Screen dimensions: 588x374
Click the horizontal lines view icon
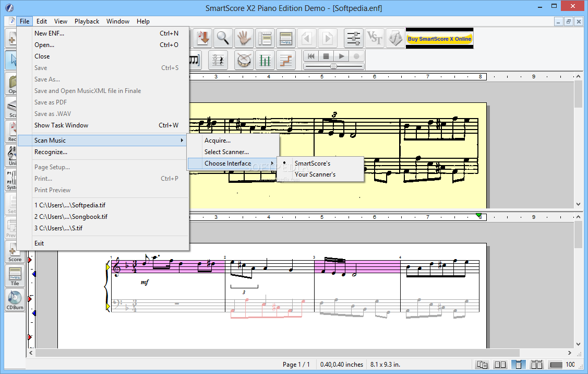tap(556, 364)
